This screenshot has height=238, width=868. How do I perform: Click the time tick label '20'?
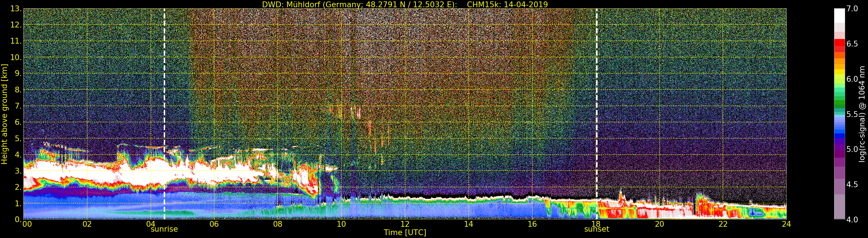pyautogui.click(x=659, y=224)
